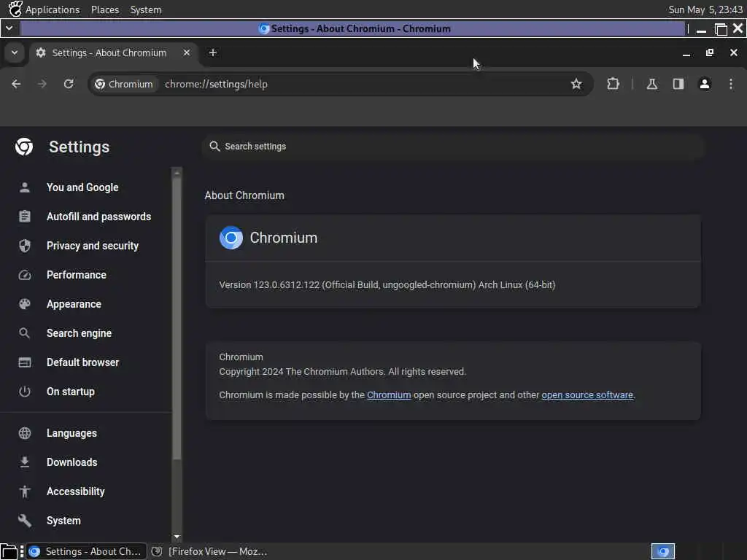Click the Chromium site info chip
The width and height of the screenshot is (747, 560).
point(124,85)
